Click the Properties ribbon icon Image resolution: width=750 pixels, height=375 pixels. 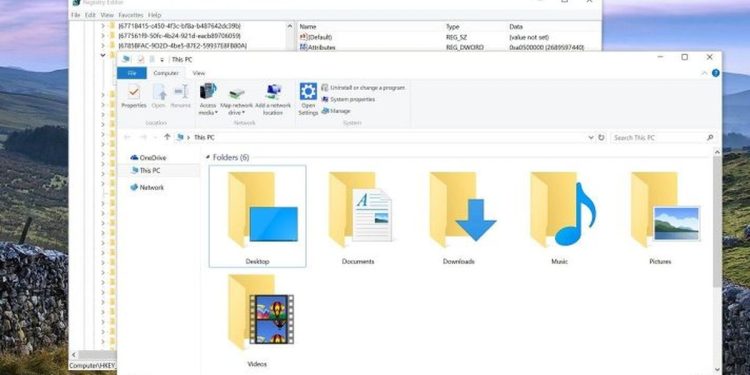(134, 96)
